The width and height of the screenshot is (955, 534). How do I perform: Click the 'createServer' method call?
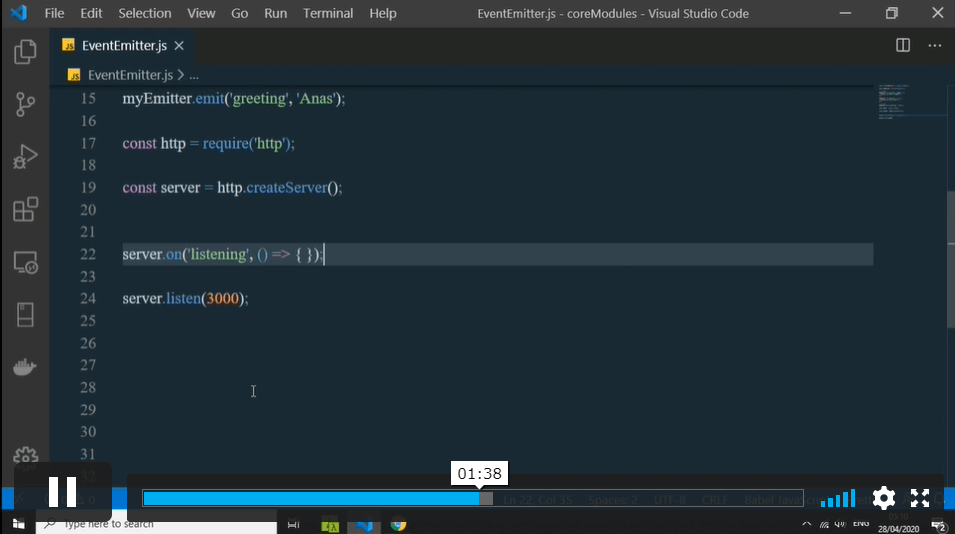tap(287, 188)
